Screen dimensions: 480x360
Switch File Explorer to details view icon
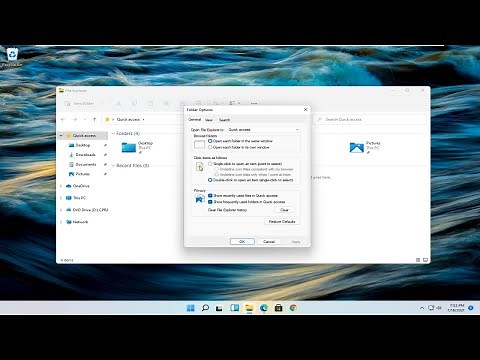(418, 260)
